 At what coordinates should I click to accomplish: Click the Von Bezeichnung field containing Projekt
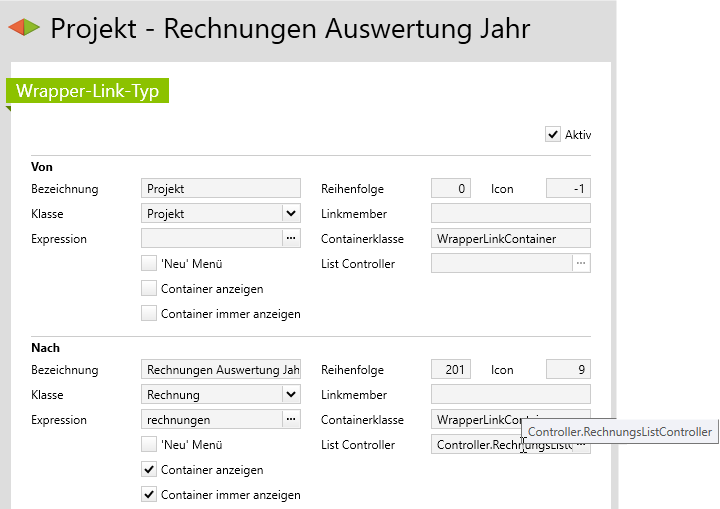220,188
